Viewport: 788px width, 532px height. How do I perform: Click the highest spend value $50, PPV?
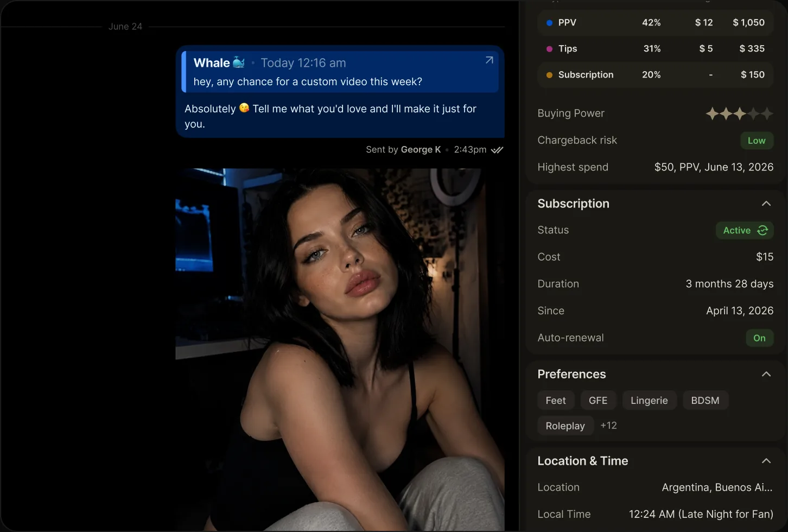point(714,167)
